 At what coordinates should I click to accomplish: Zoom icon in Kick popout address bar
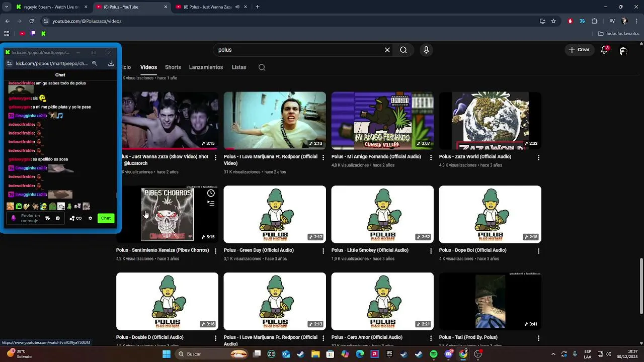[94, 63]
